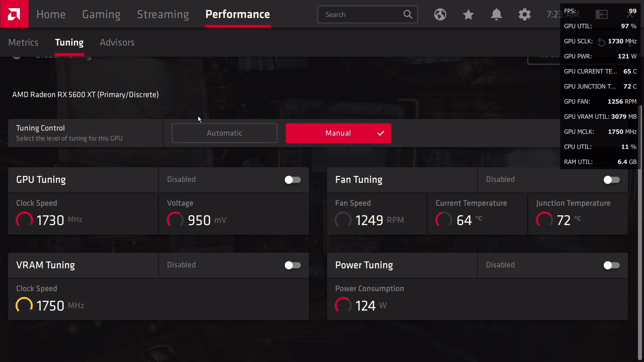Switch to the Metrics subtab
644x362 pixels.
pos(23,43)
